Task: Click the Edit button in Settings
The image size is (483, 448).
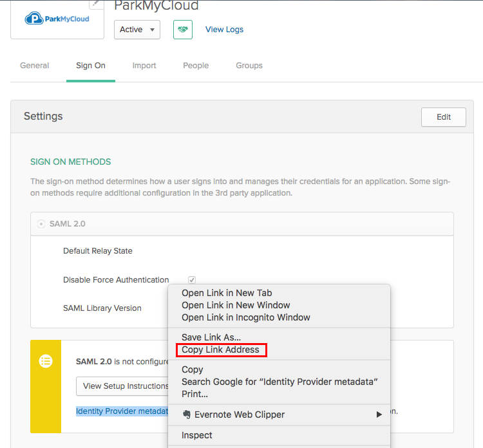Action: tap(444, 117)
